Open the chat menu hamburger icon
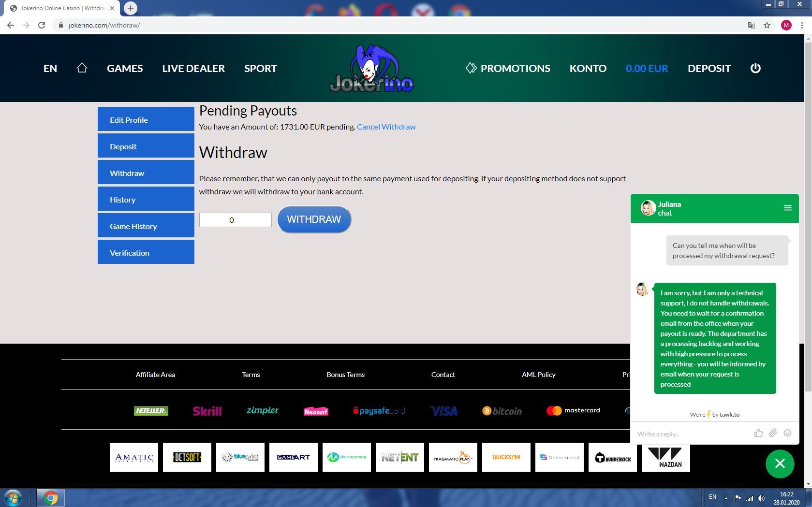This screenshot has height=507, width=812. point(787,208)
